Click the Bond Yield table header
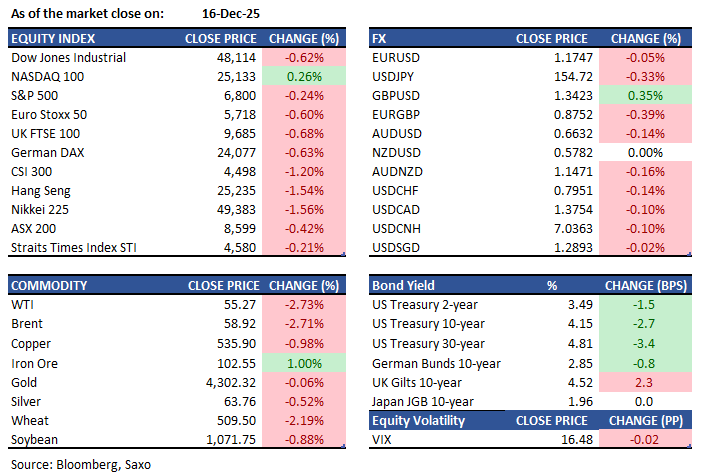The width and height of the screenshot is (702, 475). coord(405,285)
